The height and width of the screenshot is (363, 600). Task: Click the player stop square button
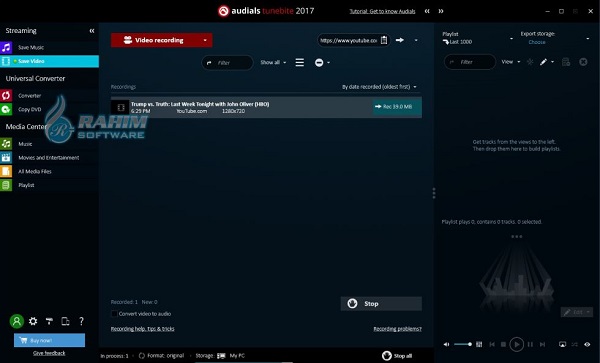point(504,344)
